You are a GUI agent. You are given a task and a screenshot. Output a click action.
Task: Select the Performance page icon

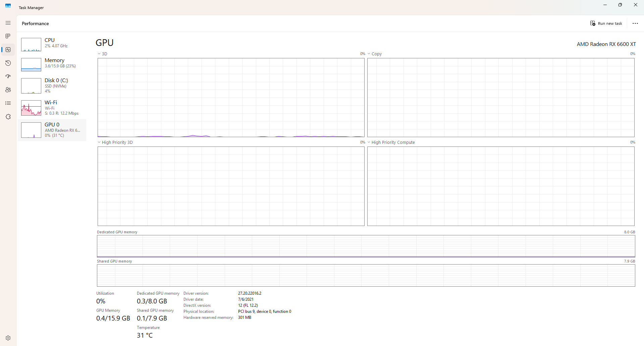point(8,50)
